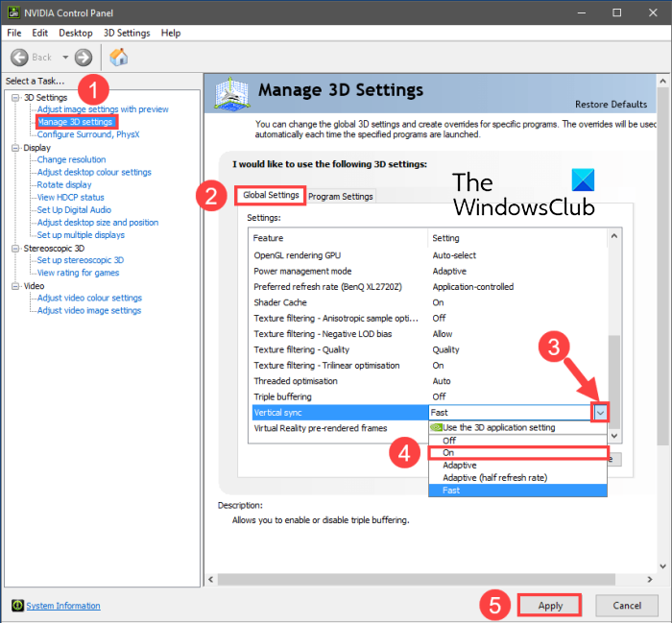Select the Power management mode row
The image size is (672, 623).
pos(428,272)
